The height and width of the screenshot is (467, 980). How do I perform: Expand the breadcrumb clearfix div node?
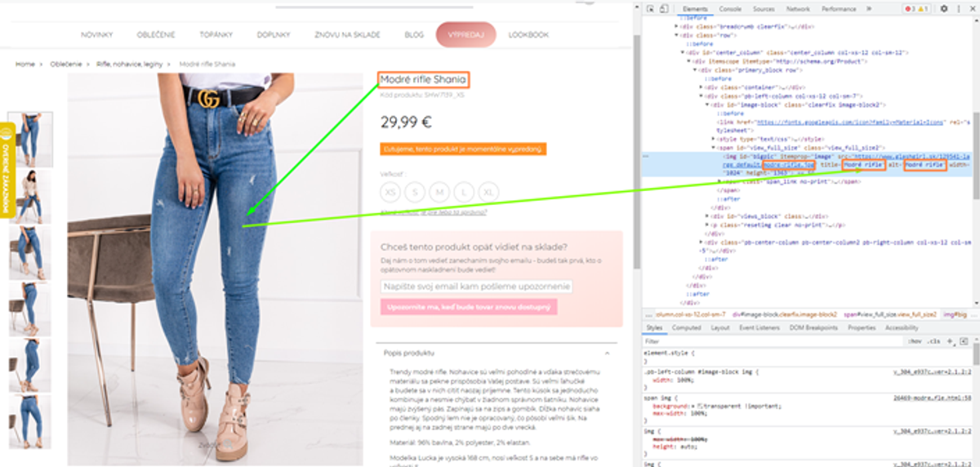coord(676,26)
